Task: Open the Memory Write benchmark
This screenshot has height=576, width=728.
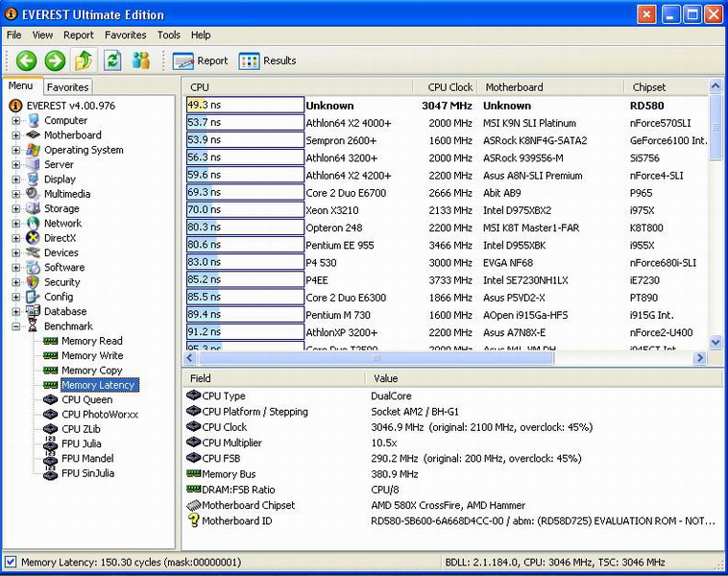Action: [x=92, y=355]
